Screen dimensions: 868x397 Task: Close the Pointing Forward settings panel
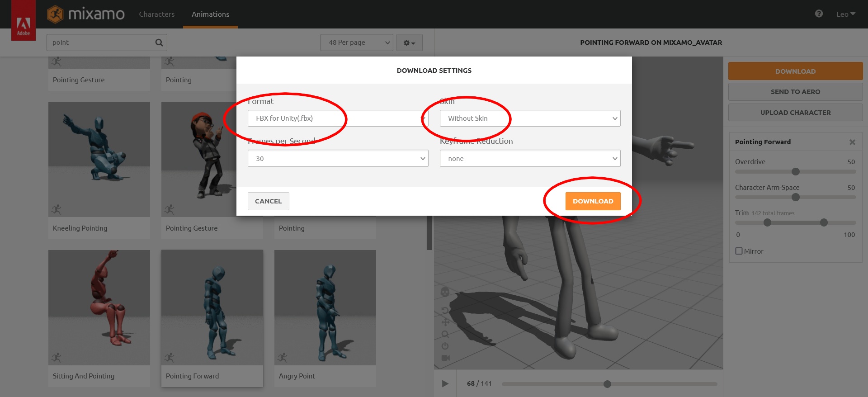point(852,142)
